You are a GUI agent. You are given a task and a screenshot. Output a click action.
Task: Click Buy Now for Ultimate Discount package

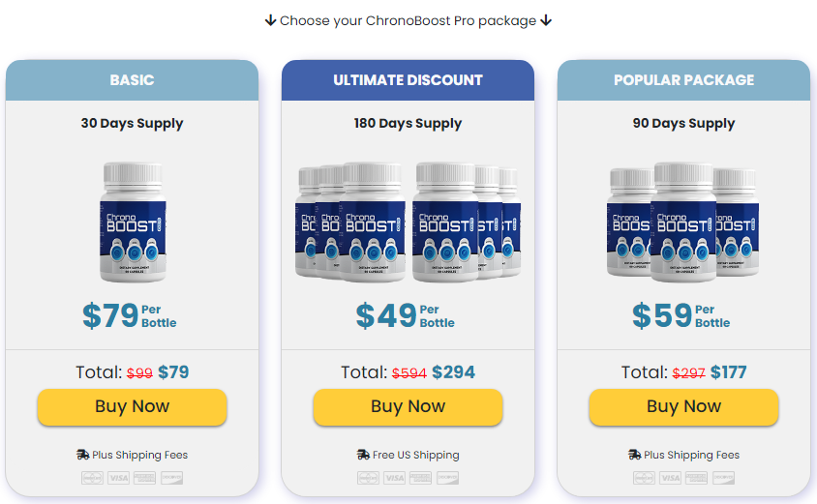pos(408,407)
